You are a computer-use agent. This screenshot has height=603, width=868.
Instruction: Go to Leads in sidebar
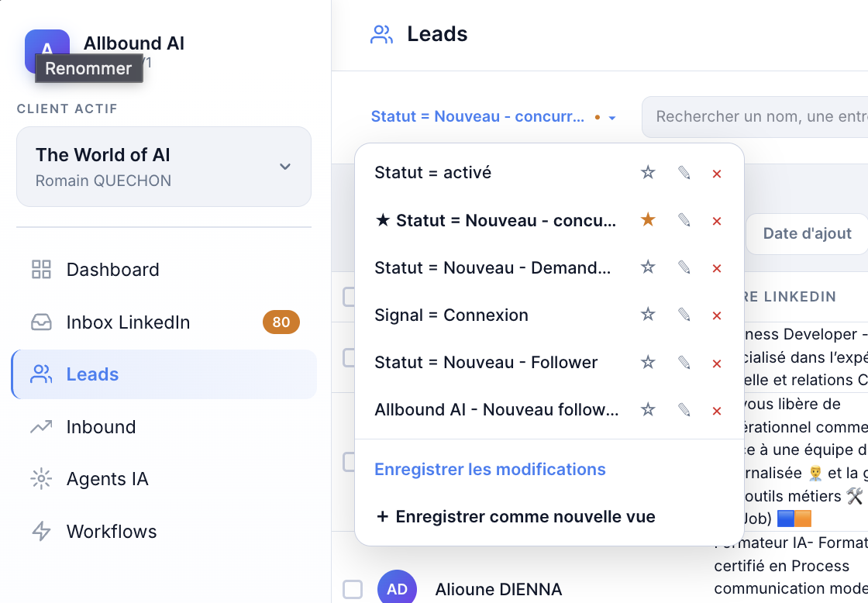point(164,374)
